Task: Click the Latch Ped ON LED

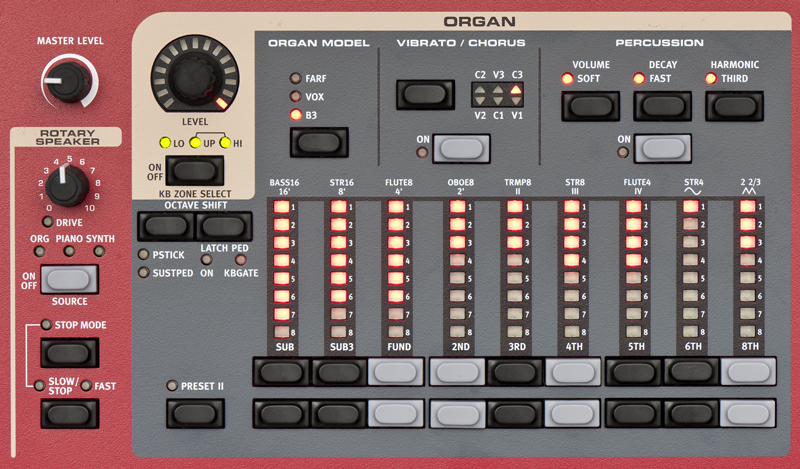Action: coord(207,260)
